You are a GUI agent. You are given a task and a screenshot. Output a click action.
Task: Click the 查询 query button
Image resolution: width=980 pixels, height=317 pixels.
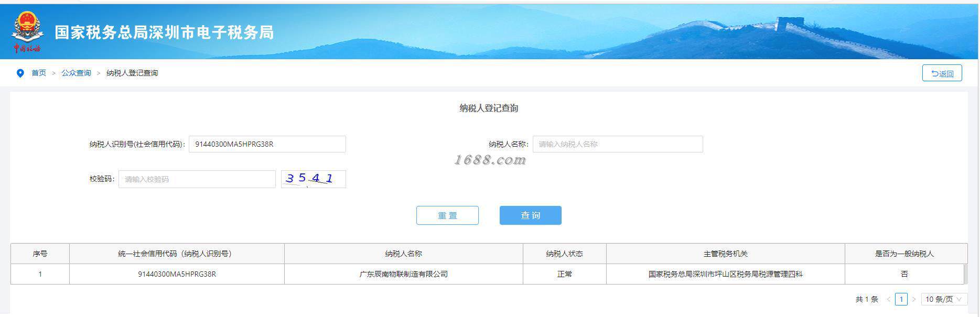click(530, 215)
